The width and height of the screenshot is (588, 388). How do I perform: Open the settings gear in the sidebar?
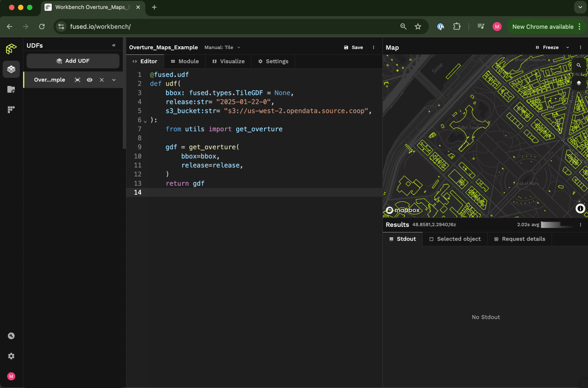click(x=11, y=356)
